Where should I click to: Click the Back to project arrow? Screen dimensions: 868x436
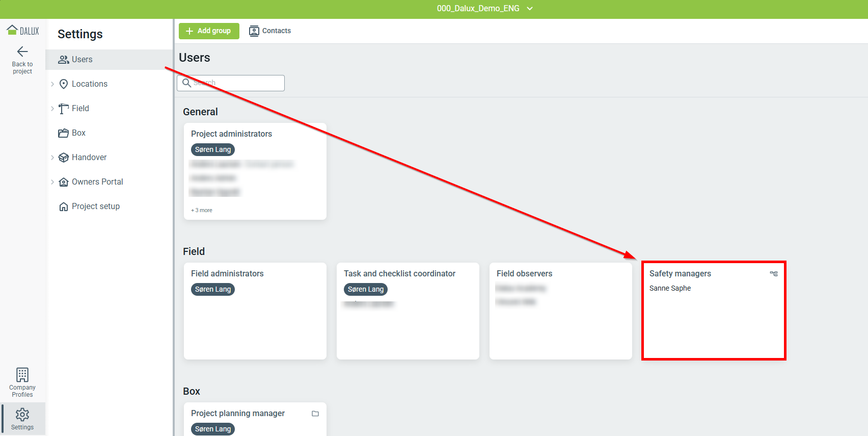click(22, 52)
